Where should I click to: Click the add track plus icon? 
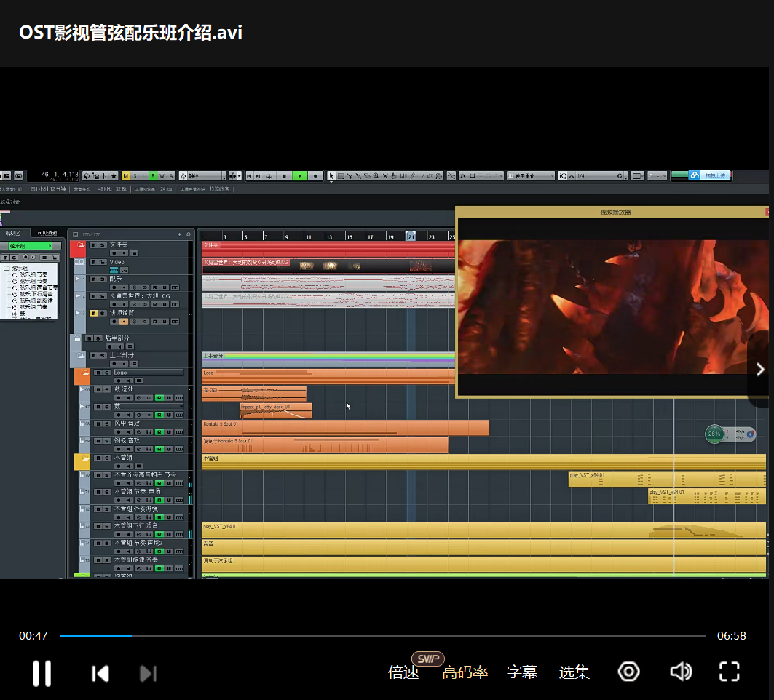coord(180,235)
